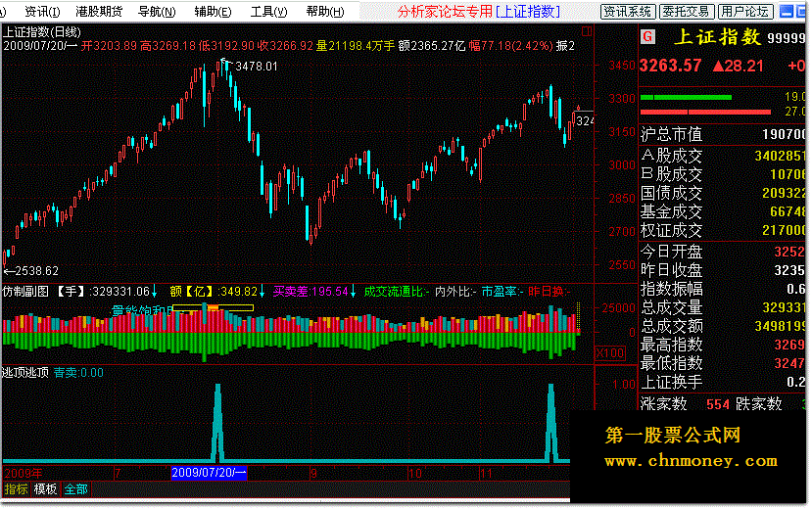Click the 买卖差:195.54 indicator value
812x509 pixels.
310,292
